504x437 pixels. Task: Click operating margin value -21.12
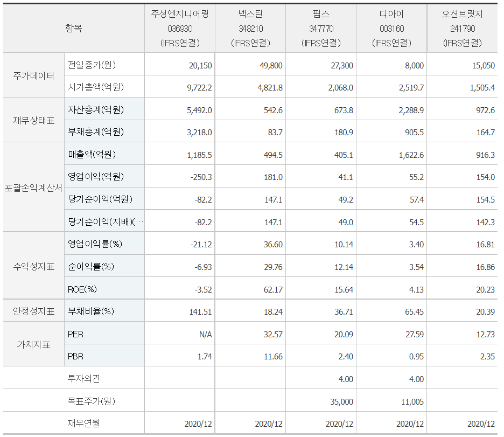click(x=201, y=245)
